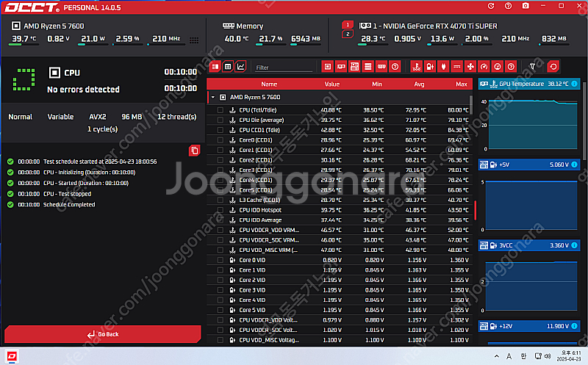Click the sensor Filter input field
Image resolution: width=588 pixels, height=365 pixels.
pos(284,68)
